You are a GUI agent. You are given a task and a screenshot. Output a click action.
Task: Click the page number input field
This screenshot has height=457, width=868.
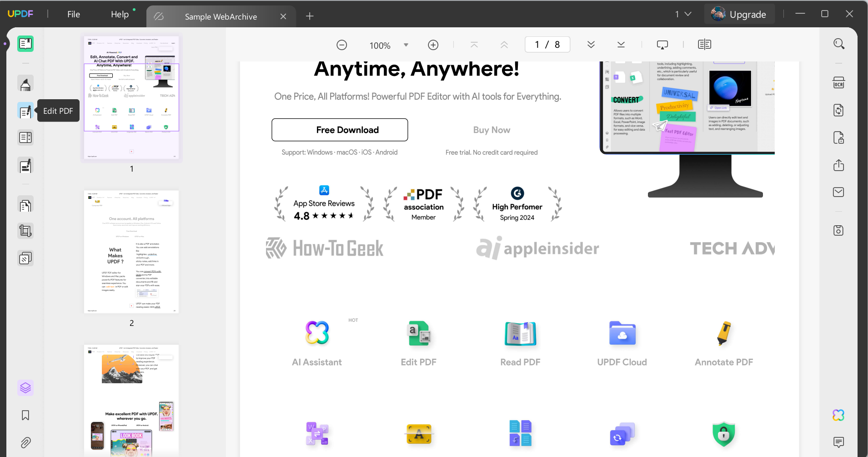pyautogui.click(x=547, y=45)
